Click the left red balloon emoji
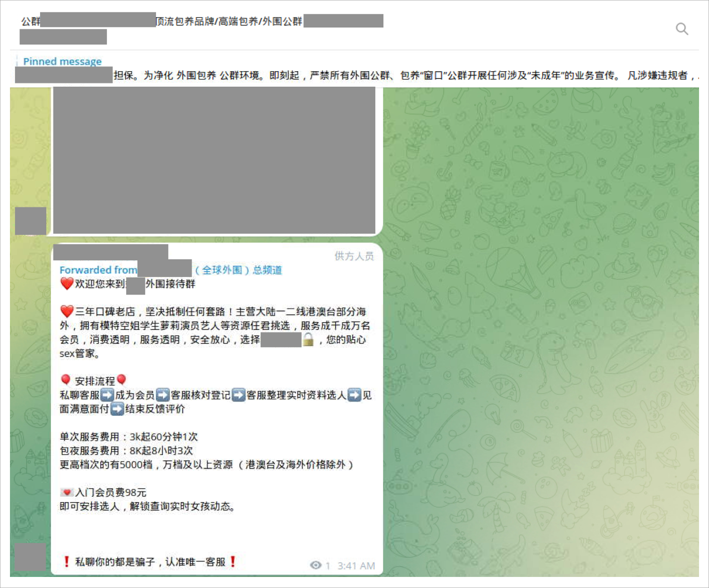709x588 pixels. tap(66, 380)
